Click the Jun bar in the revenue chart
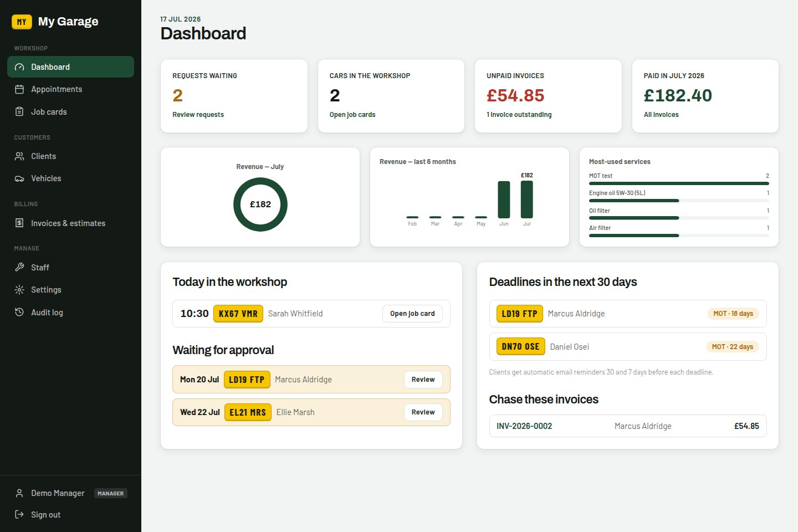This screenshot has width=798, height=532. 504,199
